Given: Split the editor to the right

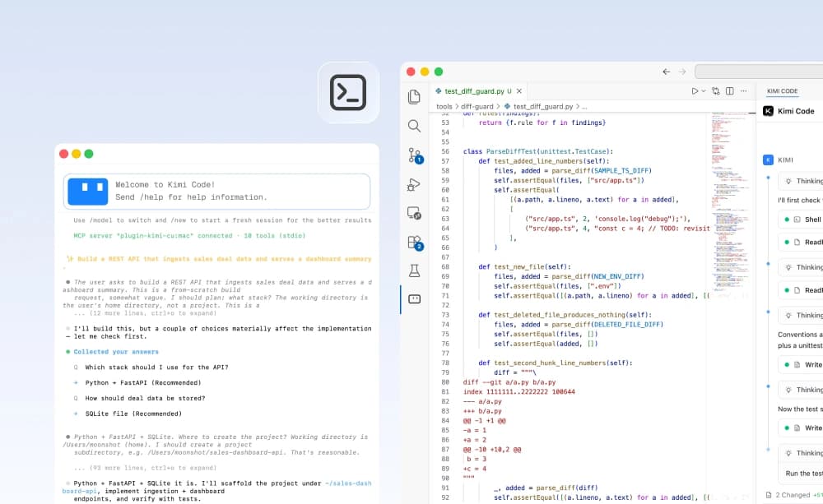Looking at the screenshot, I should pyautogui.click(x=729, y=91).
